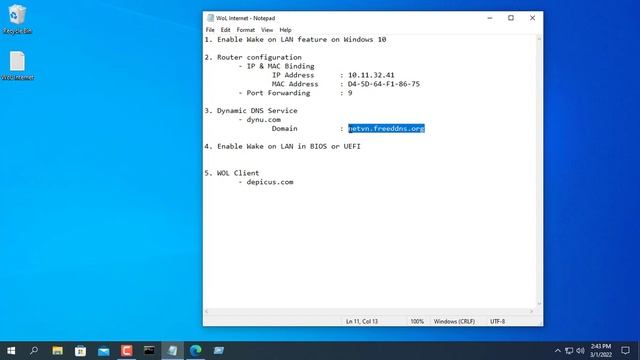The width and height of the screenshot is (640, 360).
Task: Click the 100% zoom status bar entry
Action: pyautogui.click(x=417, y=322)
